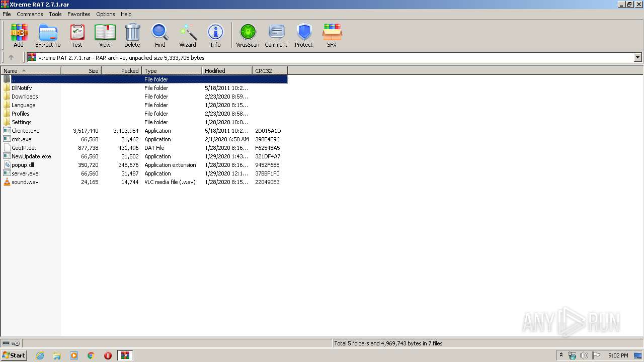Viewport: 644px width, 362px height.
Task: Show archive Info
Action: [215, 35]
